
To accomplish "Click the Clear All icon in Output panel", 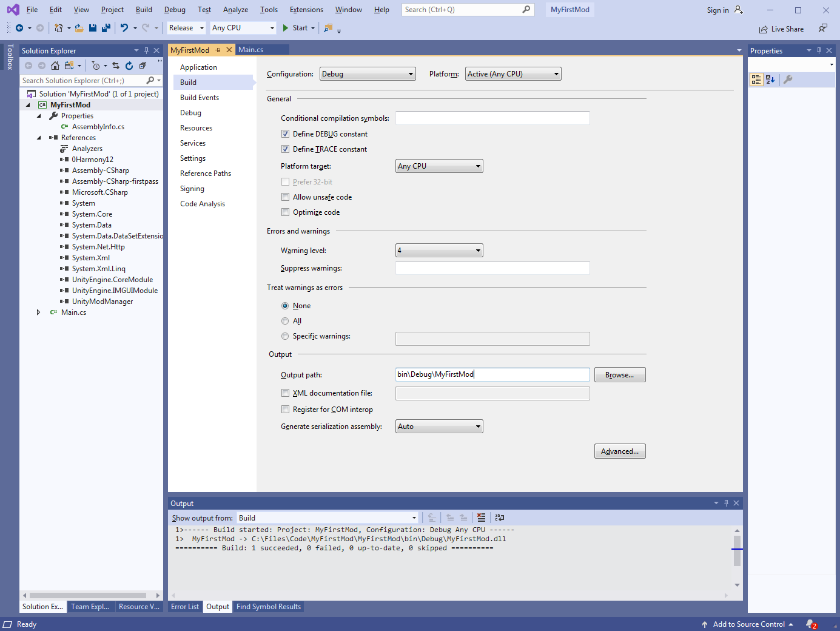I will [x=481, y=518].
